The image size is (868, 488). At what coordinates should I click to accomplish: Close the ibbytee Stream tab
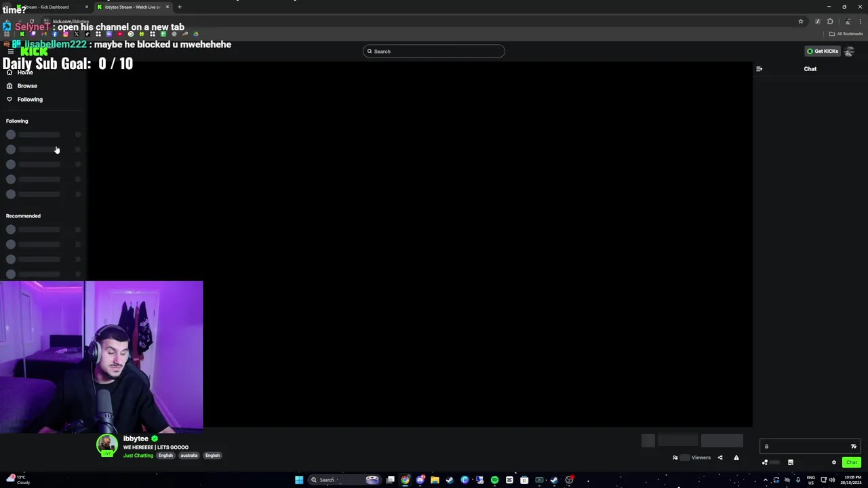click(x=167, y=7)
